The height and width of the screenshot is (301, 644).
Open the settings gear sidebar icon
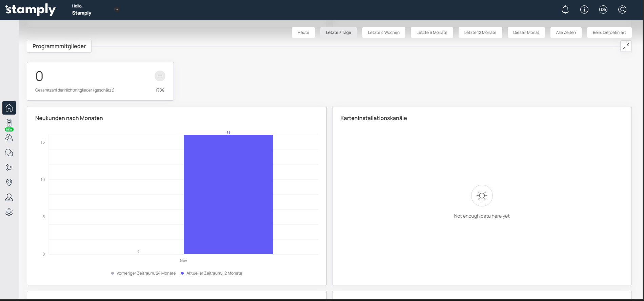[x=9, y=212]
